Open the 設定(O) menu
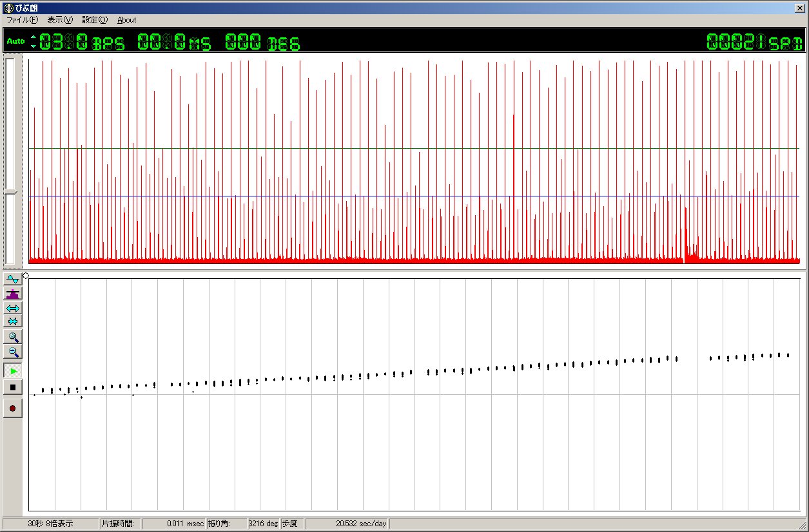The image size is (809, 532). click(95, 20)
